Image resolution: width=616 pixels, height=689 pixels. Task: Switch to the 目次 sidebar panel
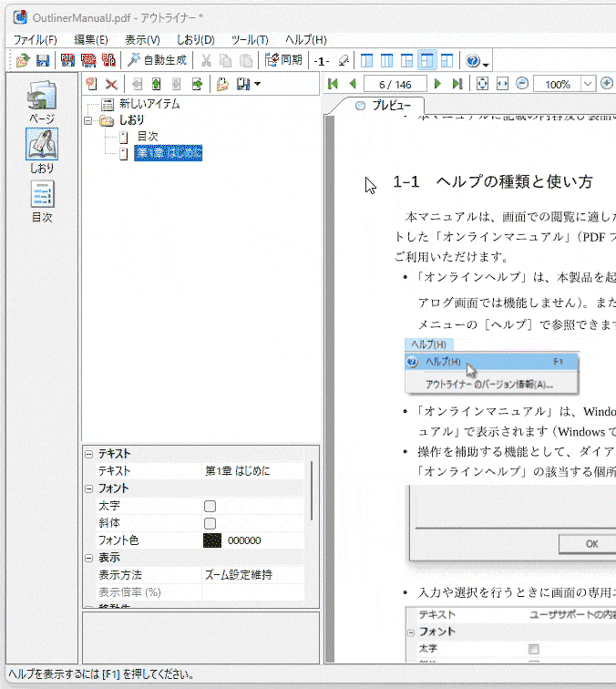[x=42, y=201]
